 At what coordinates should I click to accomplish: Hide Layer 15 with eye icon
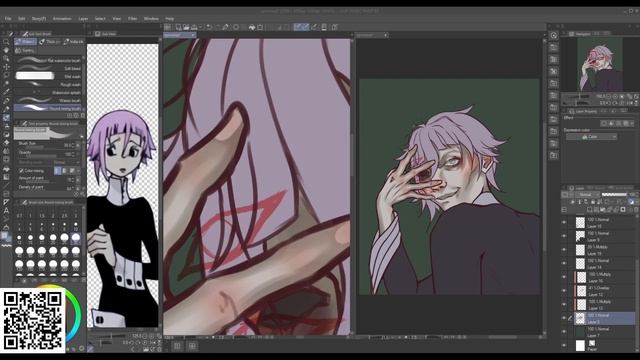564,250
